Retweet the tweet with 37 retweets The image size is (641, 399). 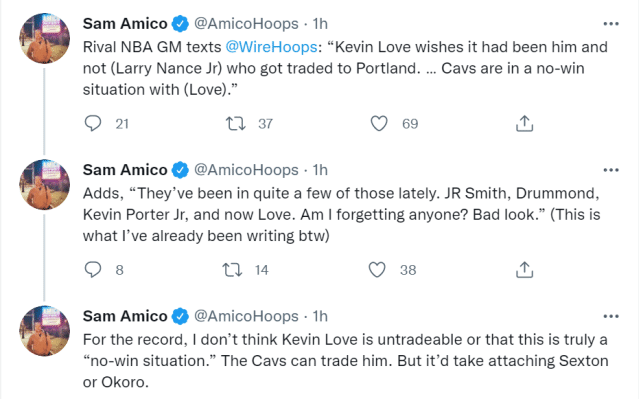coord(236,123)
